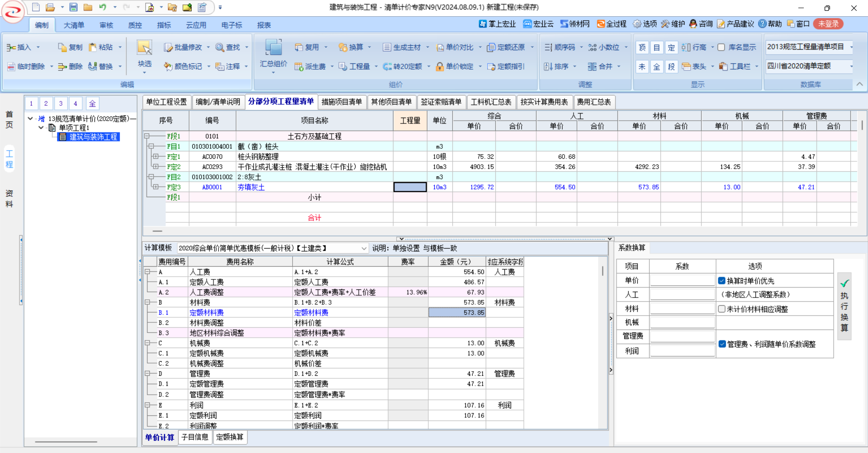
Task: Collapse the D 管理费 row group
Action: click(147, 373)
